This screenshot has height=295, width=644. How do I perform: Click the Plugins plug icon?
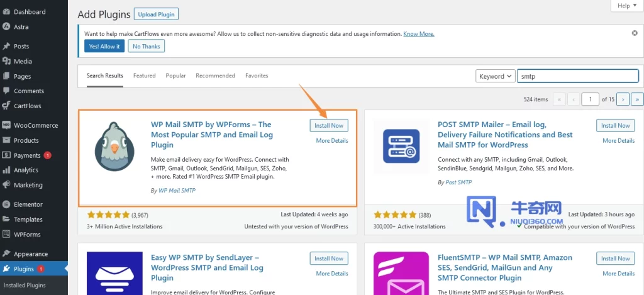(x=6, y=269)
